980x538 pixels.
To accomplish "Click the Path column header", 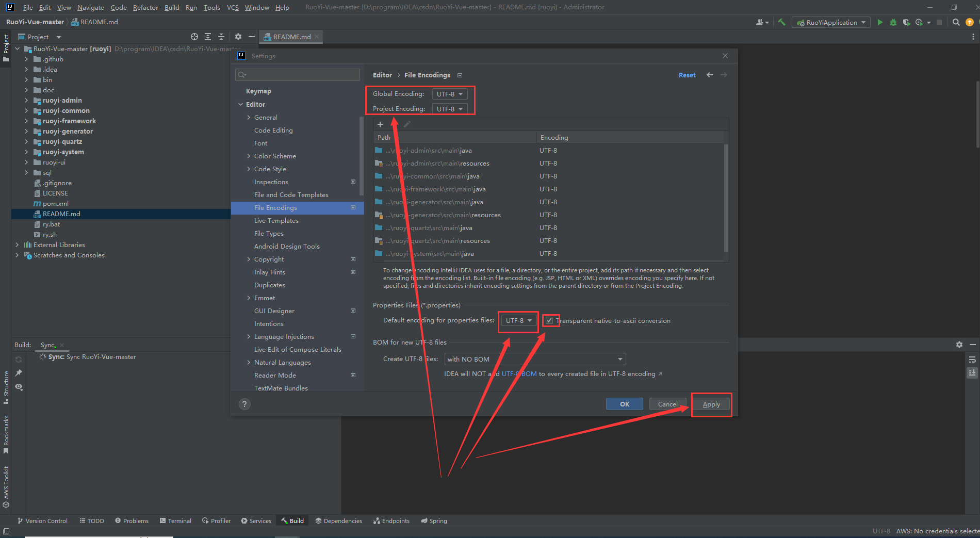I will point(454,138).
